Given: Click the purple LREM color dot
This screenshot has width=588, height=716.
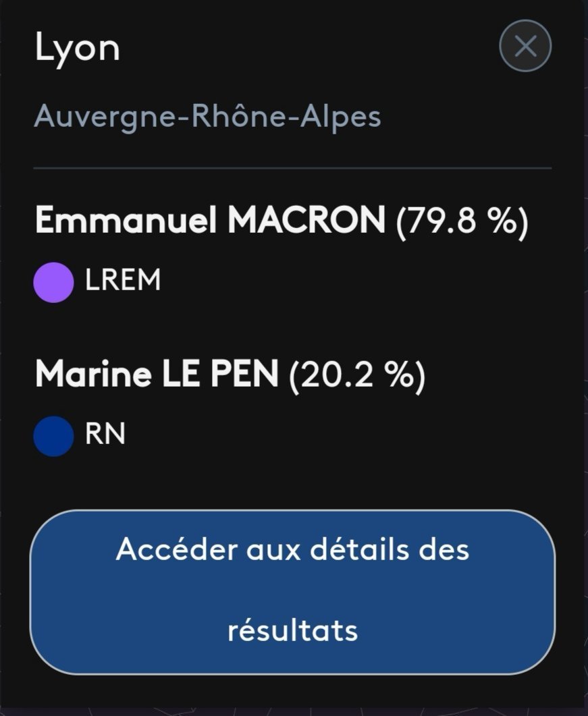Looking at the screenshot, I should 53,282.
